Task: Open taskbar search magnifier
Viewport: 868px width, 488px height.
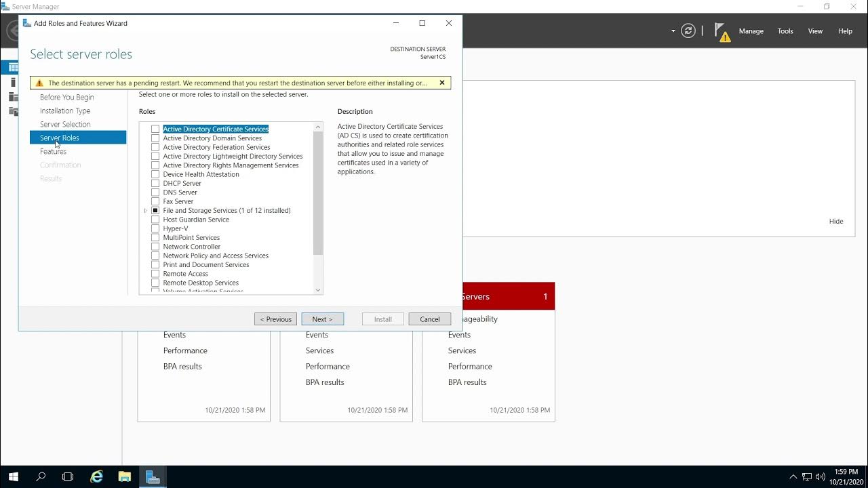Action: click(x=41, y=476)
